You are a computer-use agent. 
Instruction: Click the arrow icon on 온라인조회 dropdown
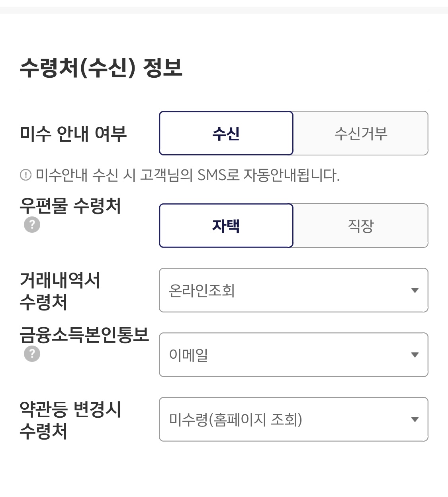point(415,291)
